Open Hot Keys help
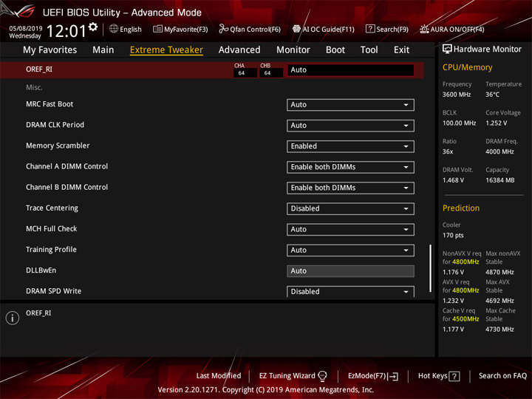Viewport: 532px width, 399px height. coord(439,376)
